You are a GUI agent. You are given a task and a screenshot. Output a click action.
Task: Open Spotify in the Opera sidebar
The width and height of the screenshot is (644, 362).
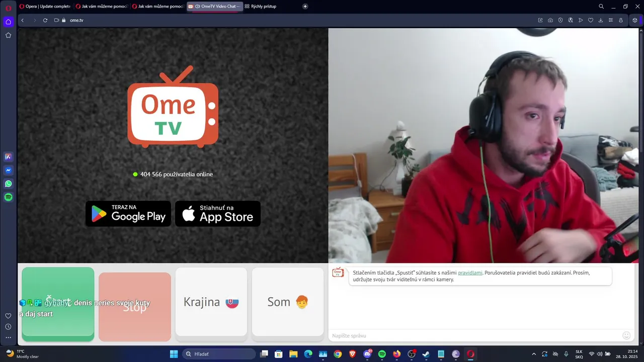pos(8,198)
